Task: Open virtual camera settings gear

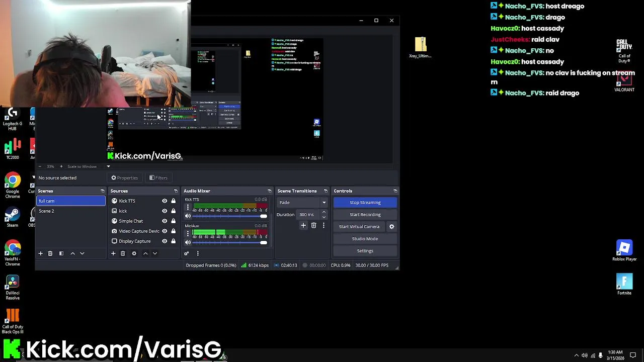Action: (x=391, y=227)
